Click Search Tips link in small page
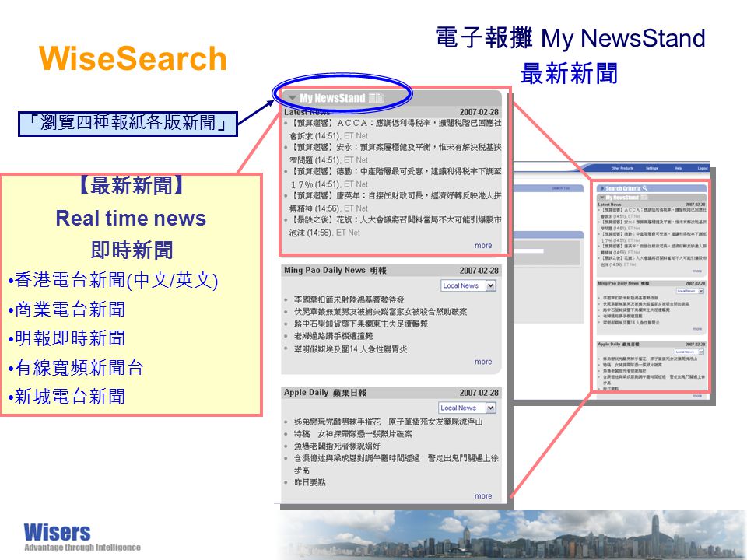This screenshot has width=747, height=560. 561,188
